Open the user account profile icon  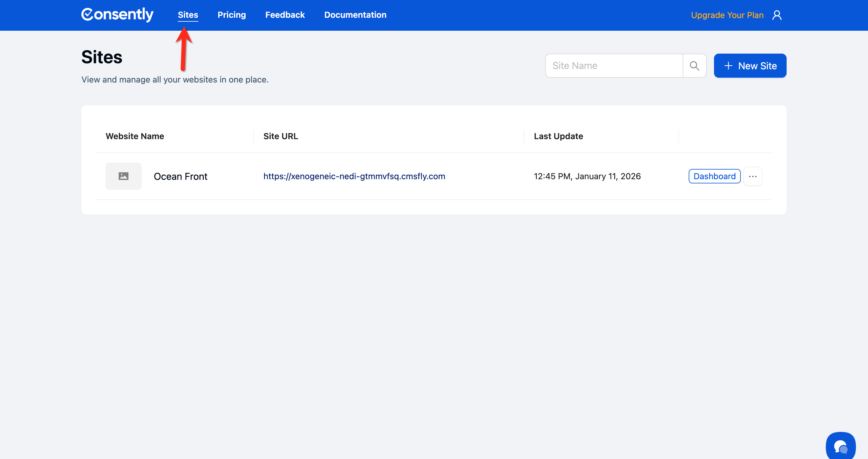click(777, 15)
